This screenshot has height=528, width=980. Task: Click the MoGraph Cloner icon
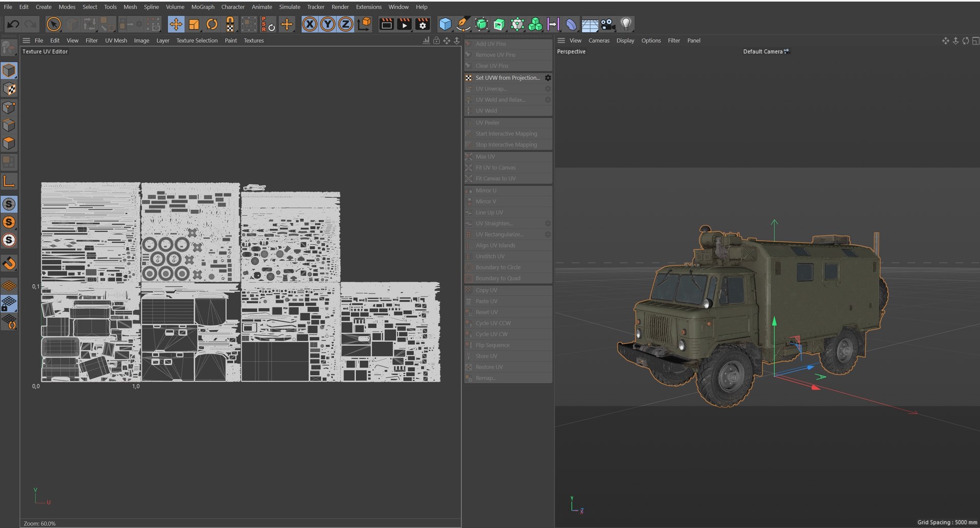[x=517, y=24]
